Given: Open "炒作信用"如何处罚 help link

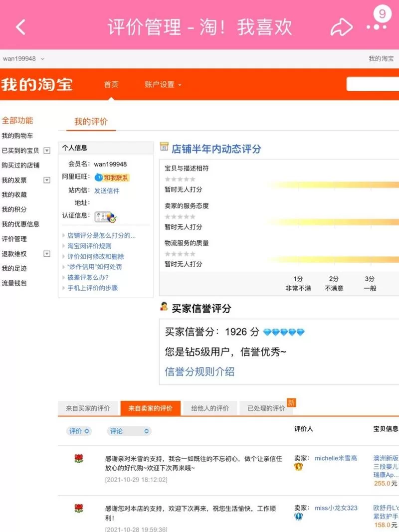Looking at the screenshot, I should [x=95, y=267].
